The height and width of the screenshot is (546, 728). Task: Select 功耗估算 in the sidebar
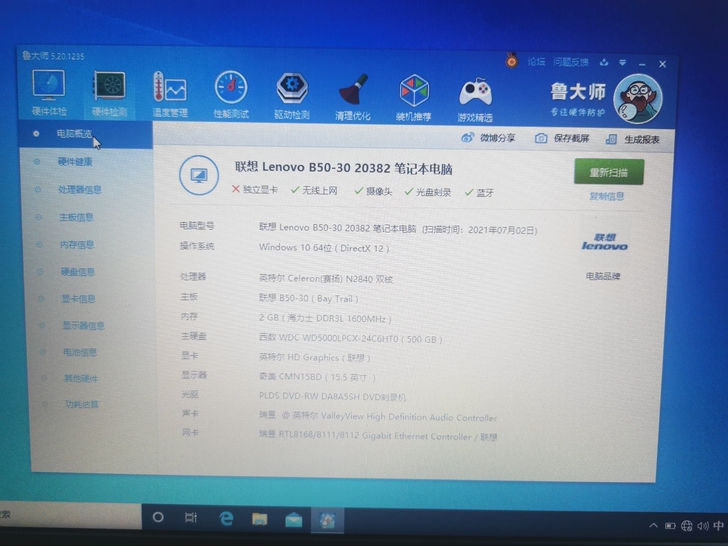82,404
